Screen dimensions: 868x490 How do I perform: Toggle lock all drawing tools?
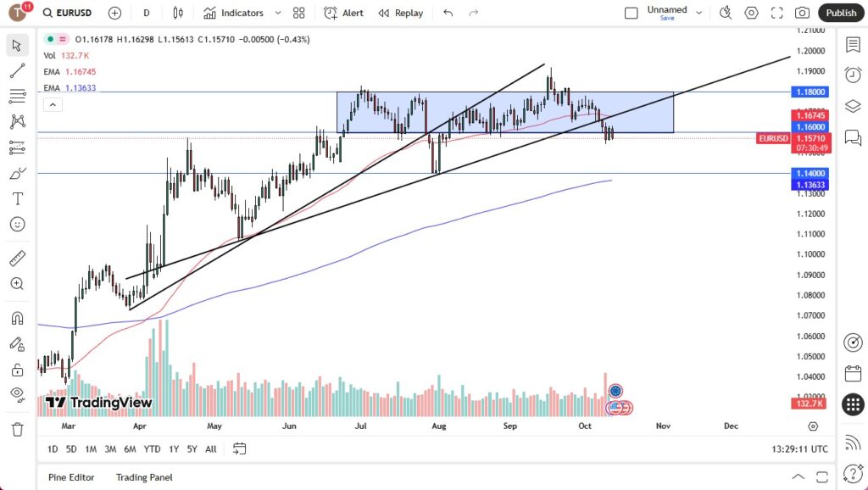coord(17,369)
